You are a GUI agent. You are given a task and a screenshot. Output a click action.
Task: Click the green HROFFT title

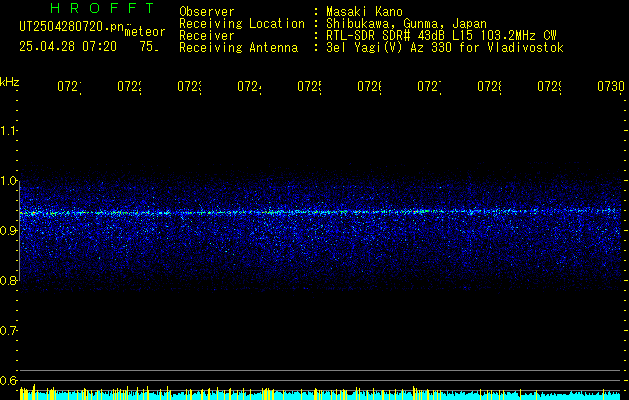click(103, 8)
